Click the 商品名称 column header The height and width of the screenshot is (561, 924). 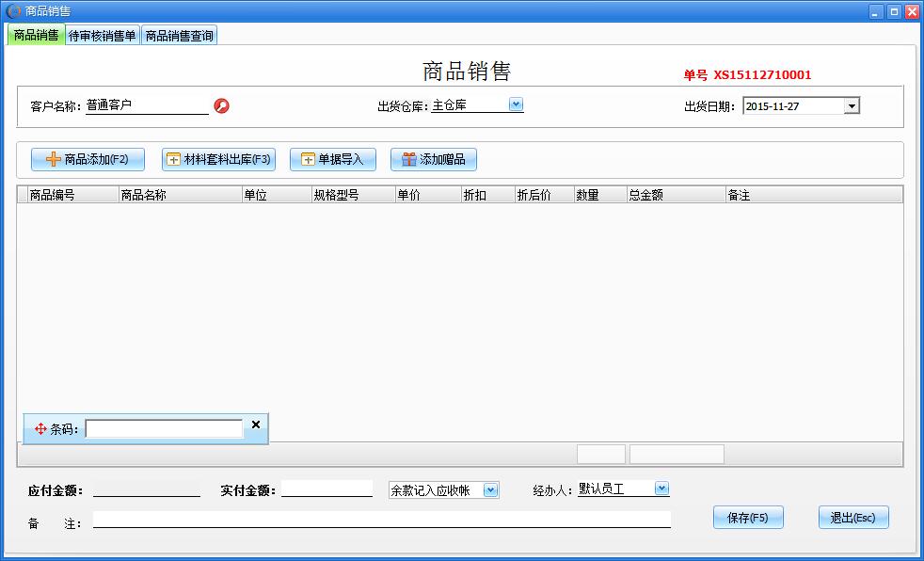tap(181, 195)
